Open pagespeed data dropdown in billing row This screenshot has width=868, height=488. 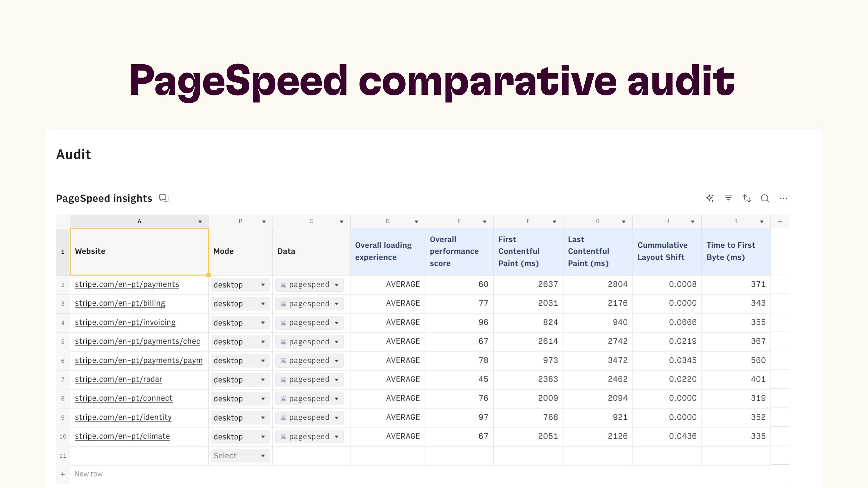pyautogui.click(x=336, y=304)
